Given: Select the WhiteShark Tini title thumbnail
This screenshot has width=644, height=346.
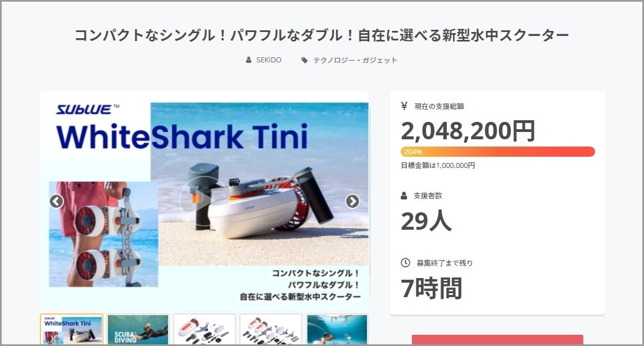Looking at the screenshot, I should 71,329.
